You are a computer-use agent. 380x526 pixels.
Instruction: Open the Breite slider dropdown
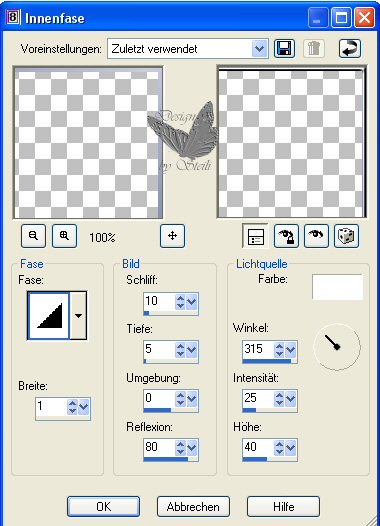click(83, 407)
